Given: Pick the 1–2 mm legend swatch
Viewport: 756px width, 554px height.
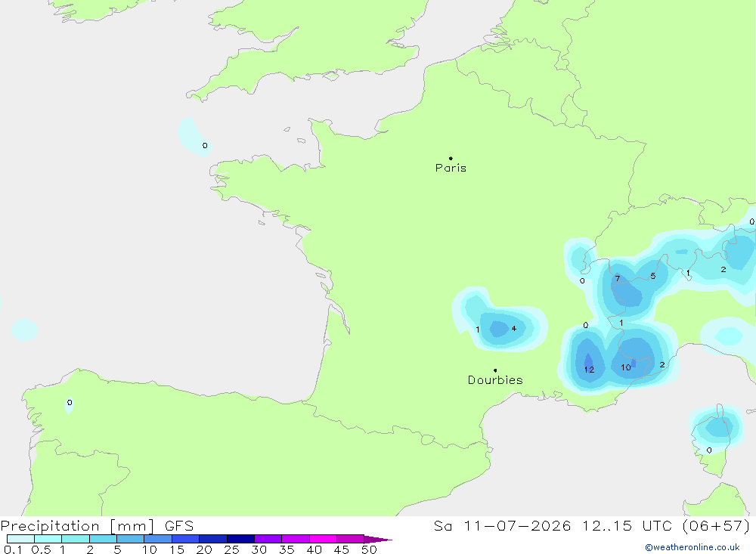Looking at the screenshot, I should point(76,539).
